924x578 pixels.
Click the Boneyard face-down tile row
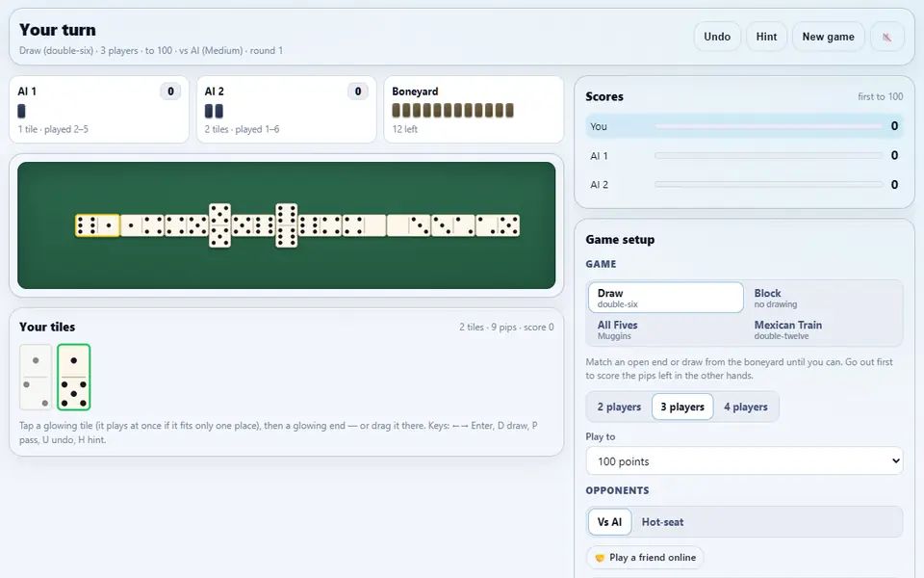[452, 110]
